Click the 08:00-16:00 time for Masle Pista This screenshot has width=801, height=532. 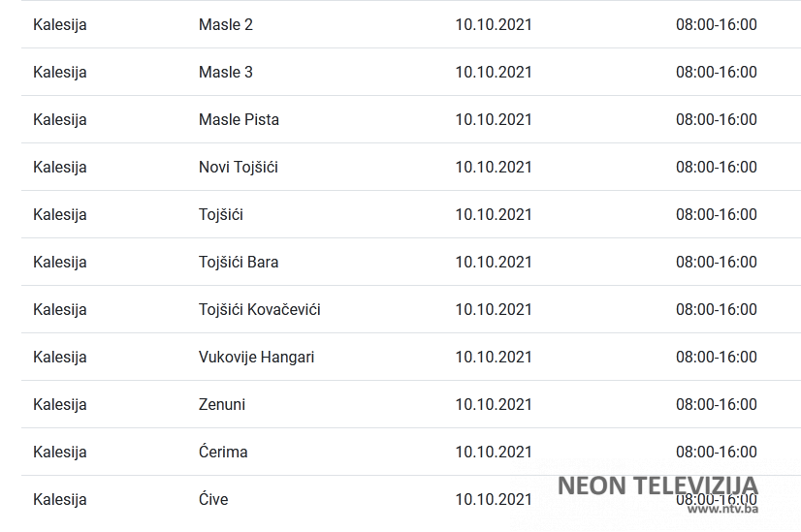click(717, 119)
